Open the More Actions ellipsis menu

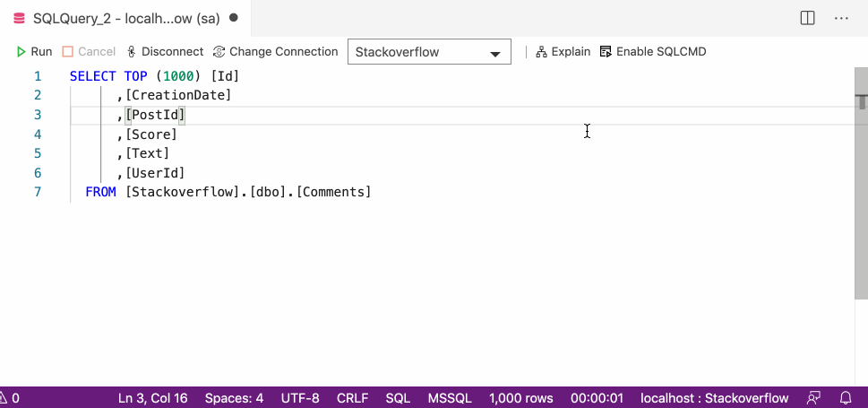(841, 18)
